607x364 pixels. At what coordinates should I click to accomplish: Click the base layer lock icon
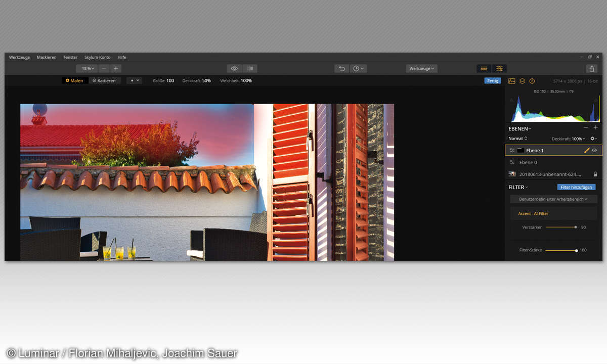pos(595,174)
